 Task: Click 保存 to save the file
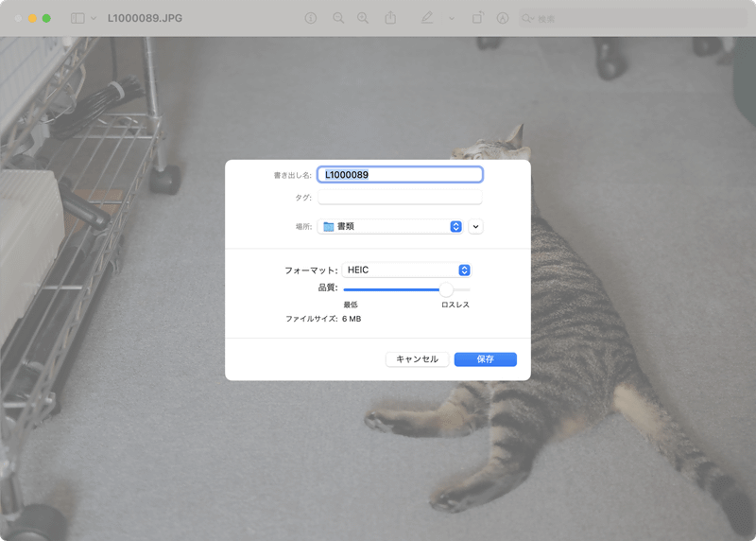485,359
